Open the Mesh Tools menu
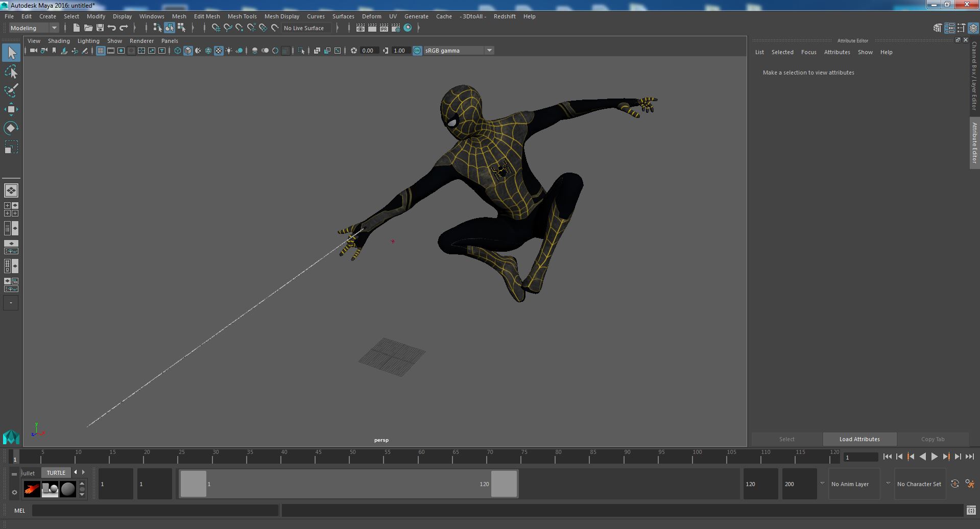Image resolution: width=980 pixels, height=529 pixels. click(x=242, y=16)
